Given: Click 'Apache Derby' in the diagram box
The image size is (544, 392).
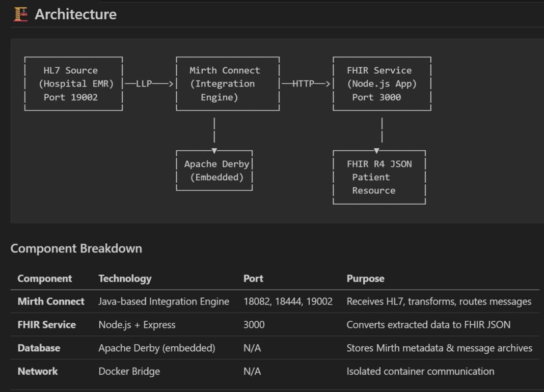Looking at the screenshot, I should point(216,164).
